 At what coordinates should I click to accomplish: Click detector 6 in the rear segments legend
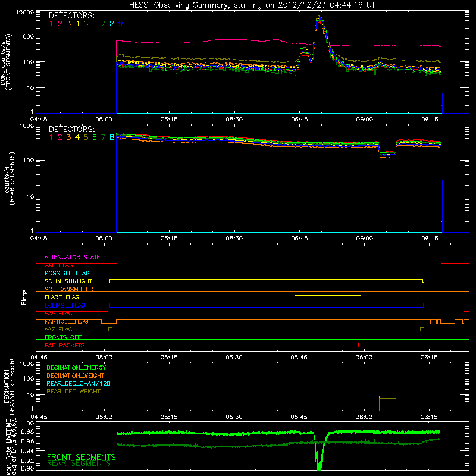(95, 137)
